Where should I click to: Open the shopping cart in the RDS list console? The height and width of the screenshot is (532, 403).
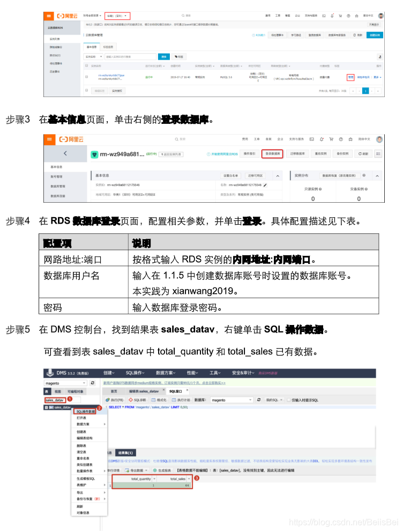(340, 16)
